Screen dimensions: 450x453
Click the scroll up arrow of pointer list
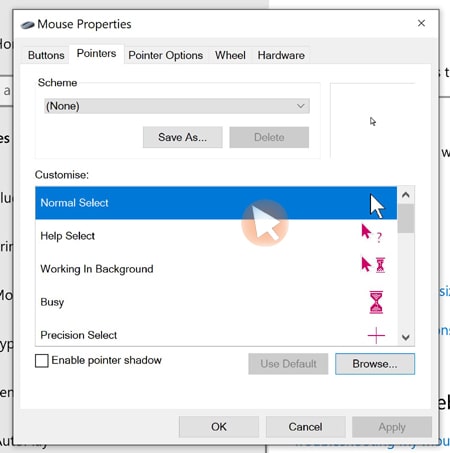tap(406, 195)
